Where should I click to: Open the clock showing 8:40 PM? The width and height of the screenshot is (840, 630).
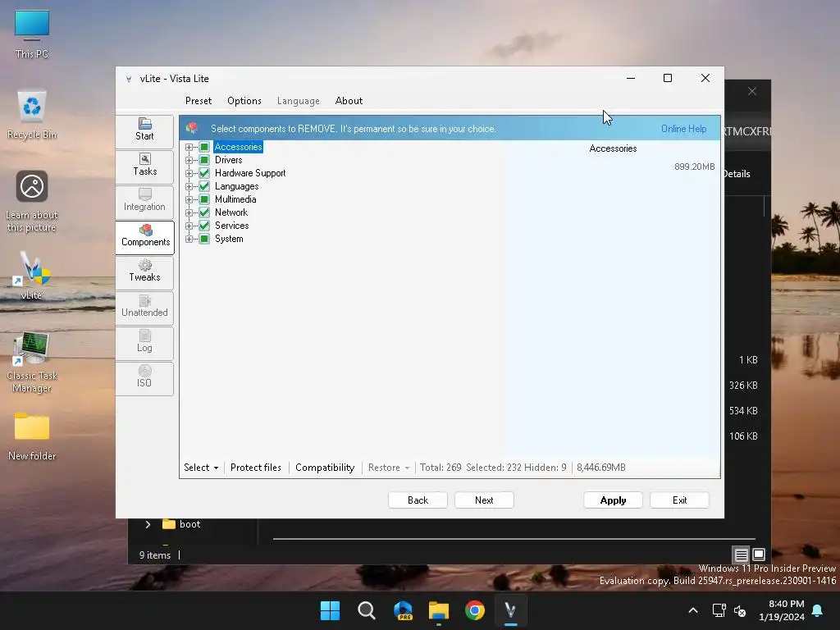pyautogui.click(x=782, y=610)
